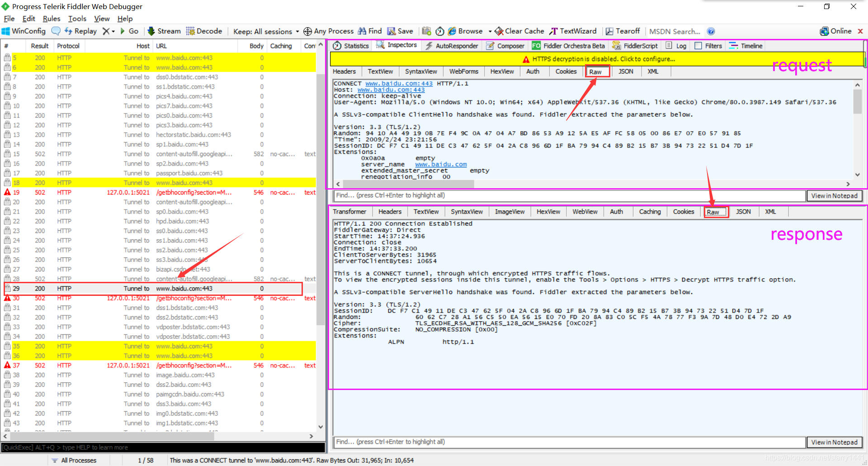
Task: Select the request Headers inspector tab
Action: (x=344, y=71)
